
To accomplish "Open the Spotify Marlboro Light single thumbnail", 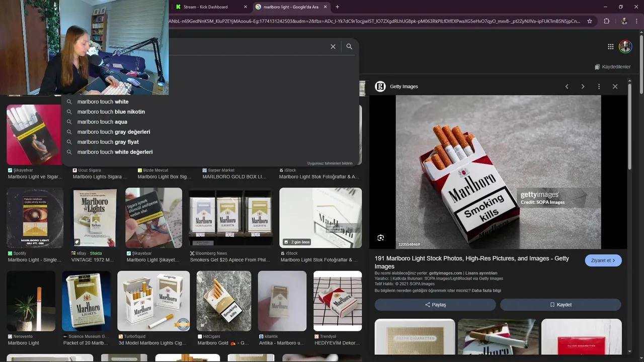I will point(35,218).
